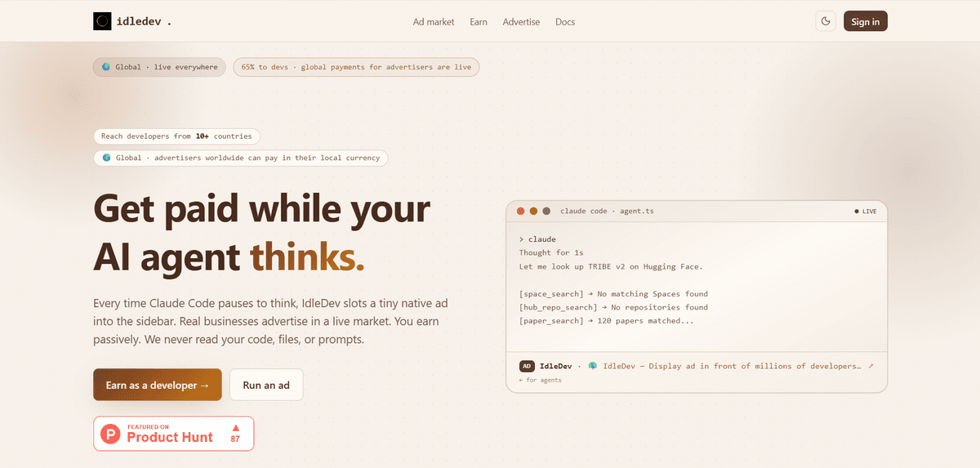Viewport: 980px width, 468px height.
Task: Open the Docs link in navigation
Action: tap(565, 22)
